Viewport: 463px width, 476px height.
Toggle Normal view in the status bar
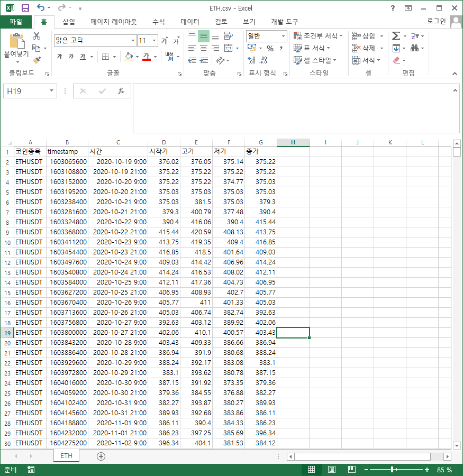[312, 470]
